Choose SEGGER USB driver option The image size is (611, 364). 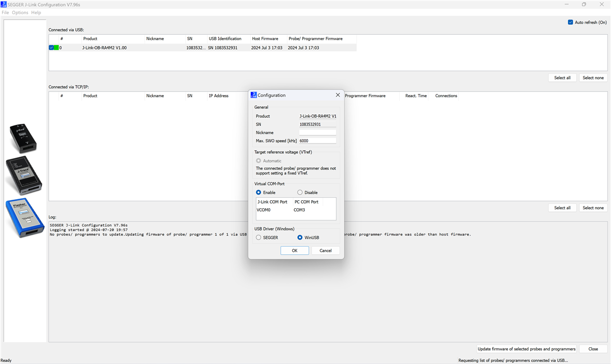[x=258, y=238]
